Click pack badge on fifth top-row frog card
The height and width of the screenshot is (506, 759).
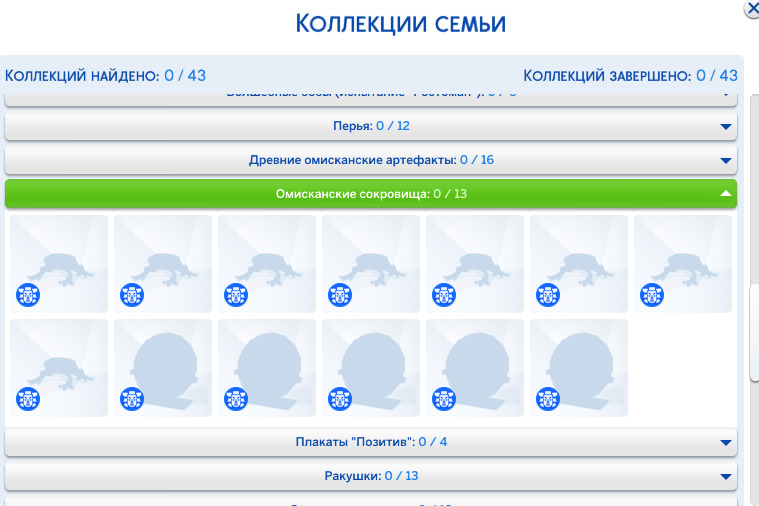point(444,295)
